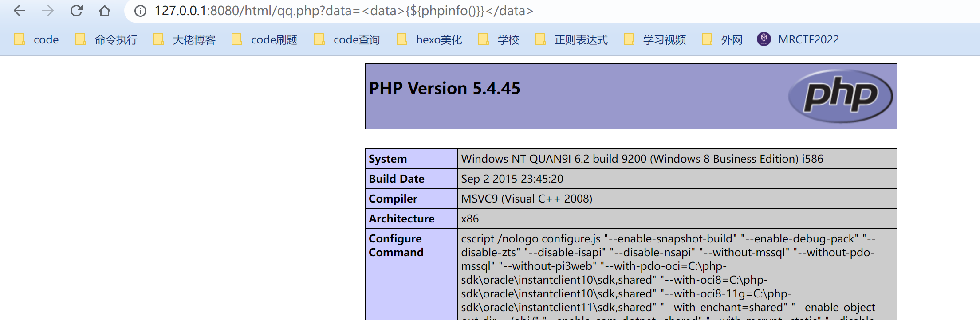Screen dimensions: 980x320
Task: Open the 大佬博客 bookmark folder
Action: [x=185, y=39]
